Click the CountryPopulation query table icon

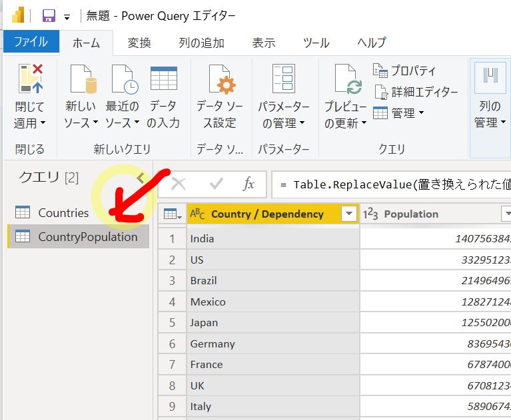(23, 236)
